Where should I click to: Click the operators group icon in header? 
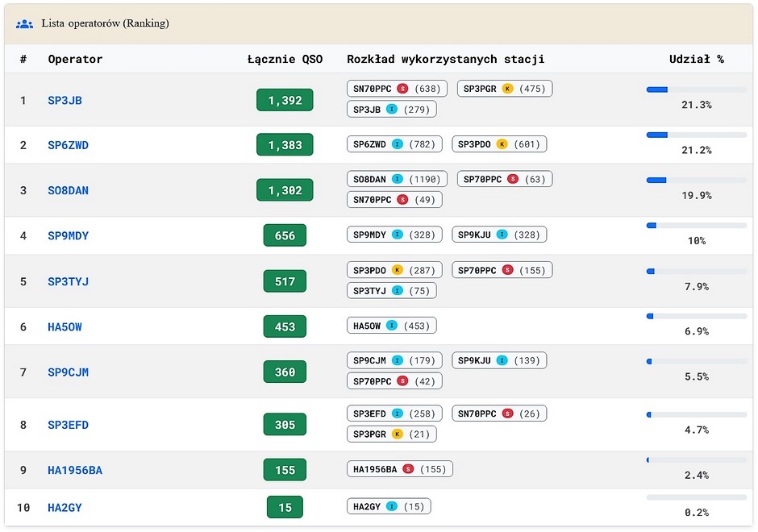pyautogui.click(x=24, y=23)
